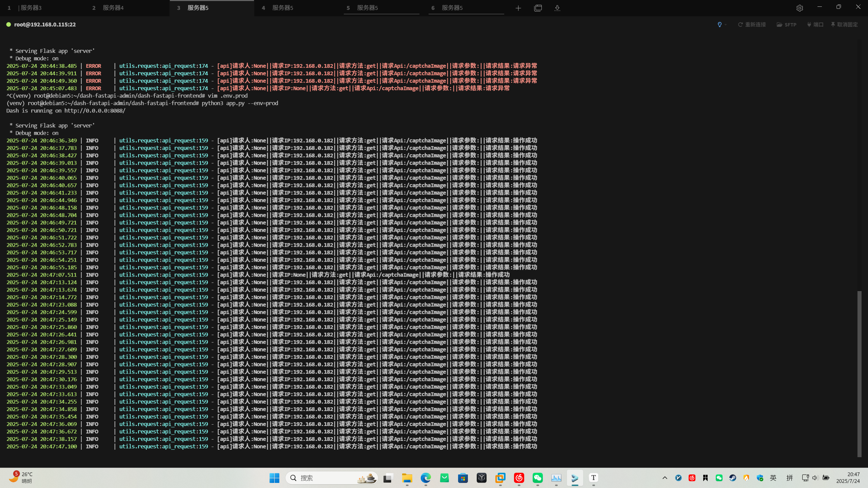868x488 pixels.
Task: Switch to tab 6 服务器5
Action: [x=466, y=8]
